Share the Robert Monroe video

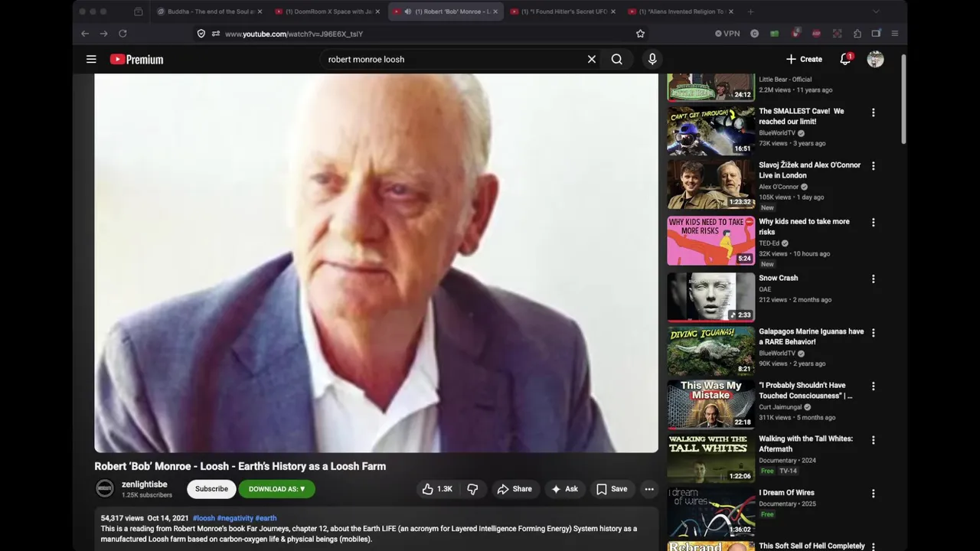tap(514, 489)
